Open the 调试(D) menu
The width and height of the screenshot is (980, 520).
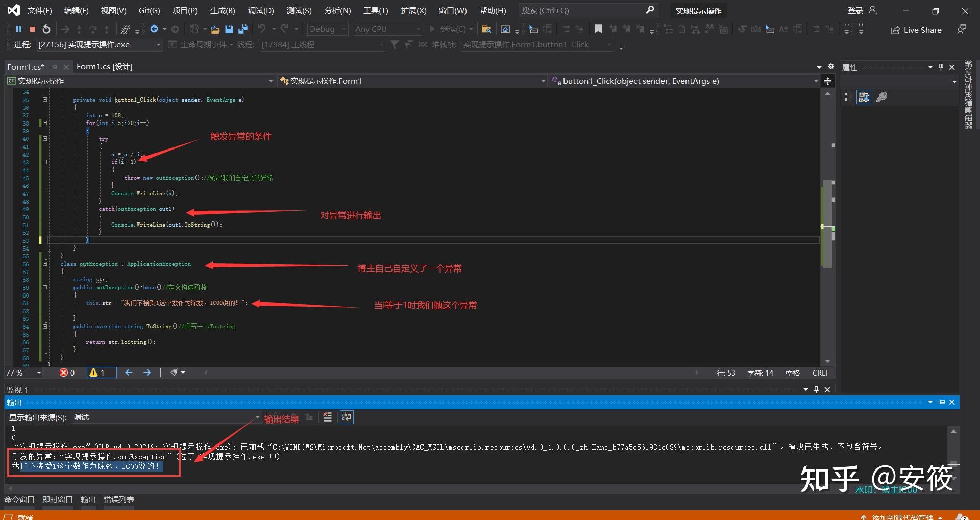[260, 11]
